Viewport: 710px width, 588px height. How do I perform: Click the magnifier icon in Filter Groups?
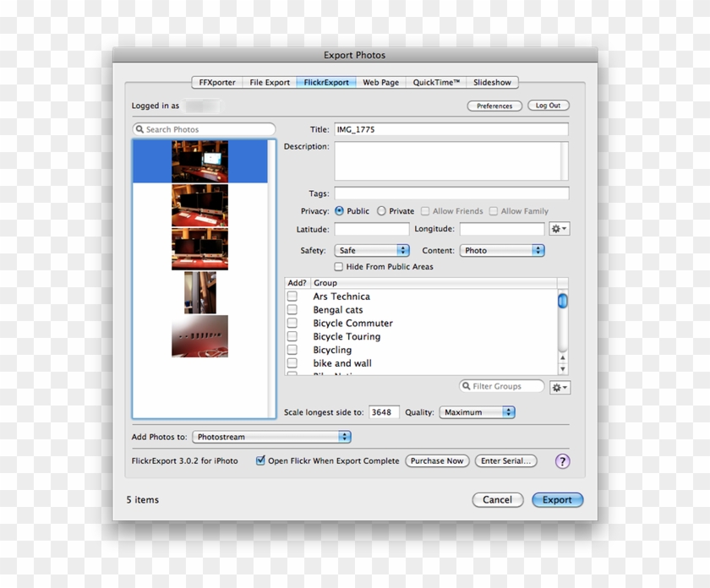(x=465, y=386)
